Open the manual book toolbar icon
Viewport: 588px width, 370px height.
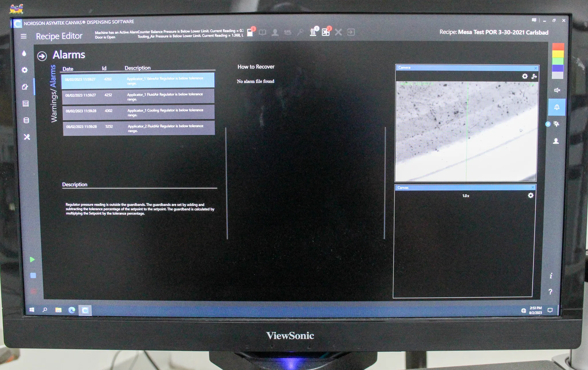point(262,32)
